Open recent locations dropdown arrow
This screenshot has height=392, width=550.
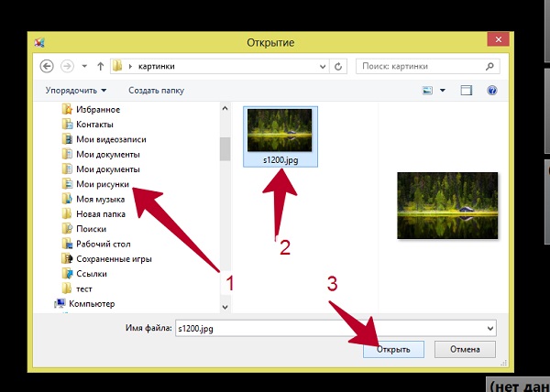click(x=84, y=66)
